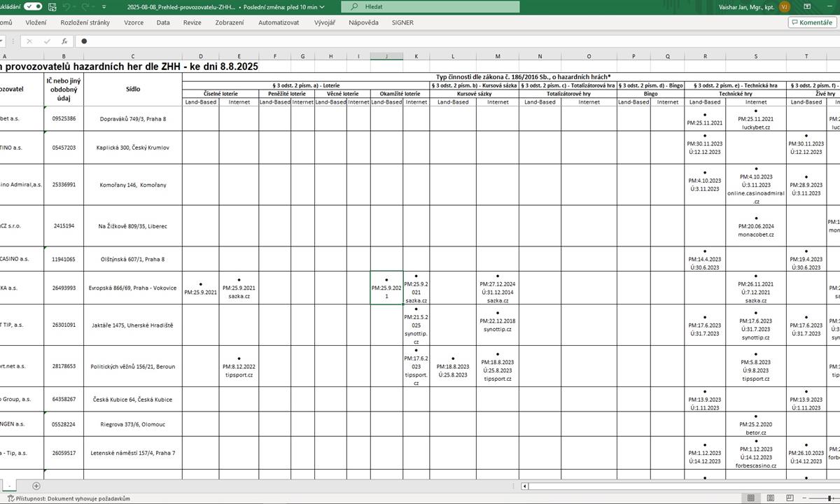Click the Hledat search box
Image resolution: width=840 pixels, height=504 pixels.
(430, 6)
